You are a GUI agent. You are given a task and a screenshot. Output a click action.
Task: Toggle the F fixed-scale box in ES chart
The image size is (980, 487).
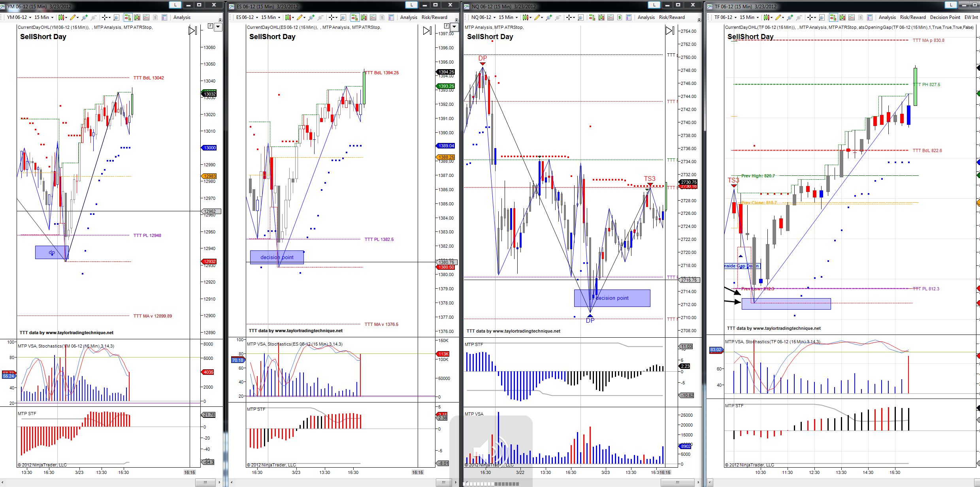447,26
